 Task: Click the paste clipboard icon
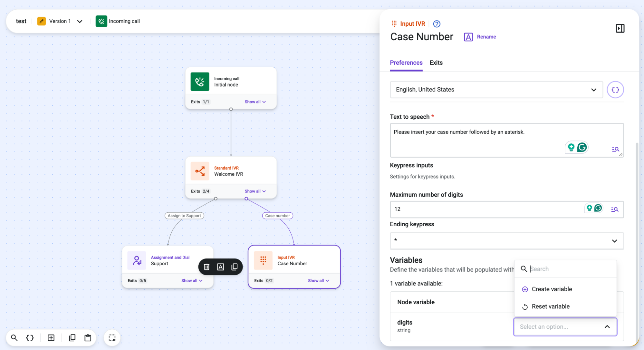click(88, 337)
